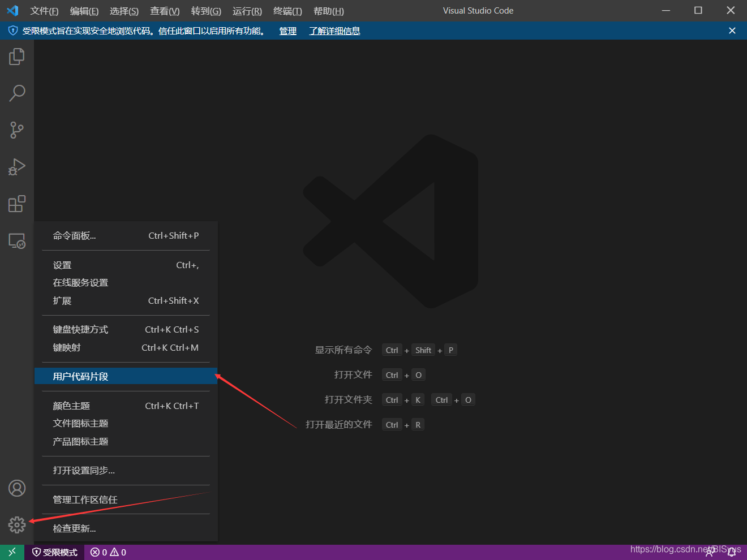The height and width of the screenshot is (560, 747).
Task: Click the 管理 link in banner
Action: (x=288, y=31)
